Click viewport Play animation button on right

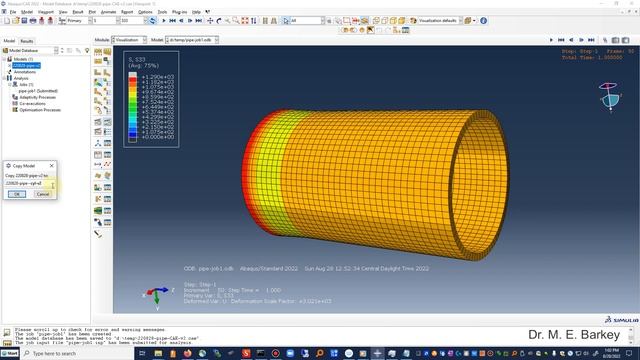[x=551, y=40]
